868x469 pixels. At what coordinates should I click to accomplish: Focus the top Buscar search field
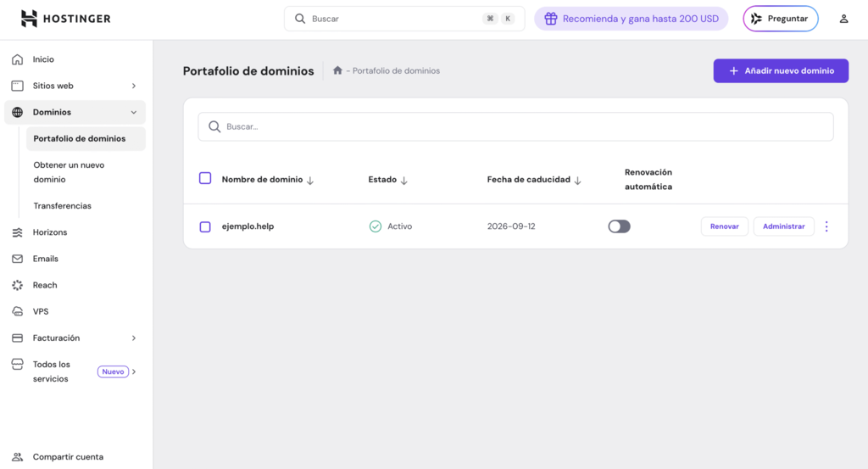(x=404, y=19)
